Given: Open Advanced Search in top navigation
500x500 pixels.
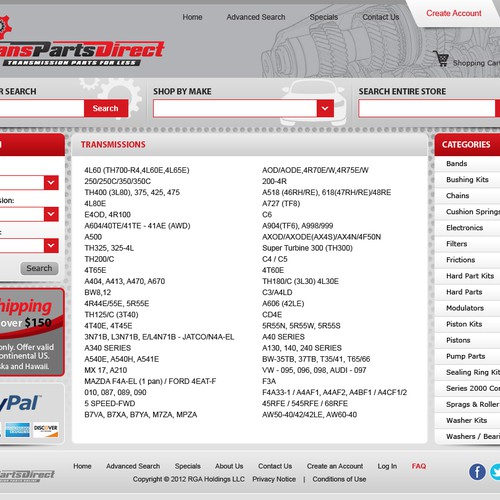Looking at the screenshot, I should click(x=256, y=17).
